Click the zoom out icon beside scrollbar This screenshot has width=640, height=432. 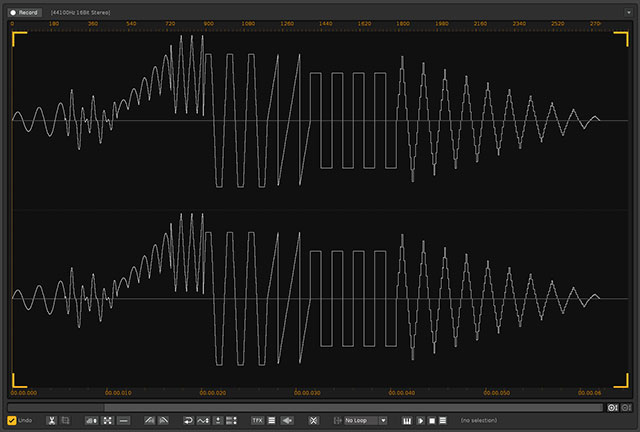coord(626,408)
